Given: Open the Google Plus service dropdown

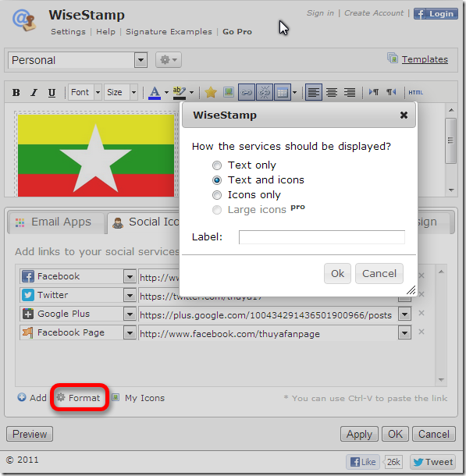Looking at the screenshot, I should click(x=130, y=314).
